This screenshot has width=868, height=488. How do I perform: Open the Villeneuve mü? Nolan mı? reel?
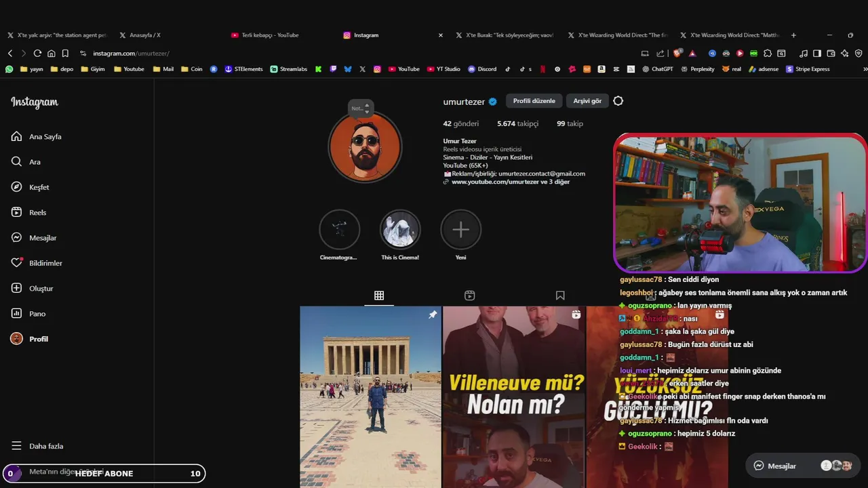click(513, 397)
